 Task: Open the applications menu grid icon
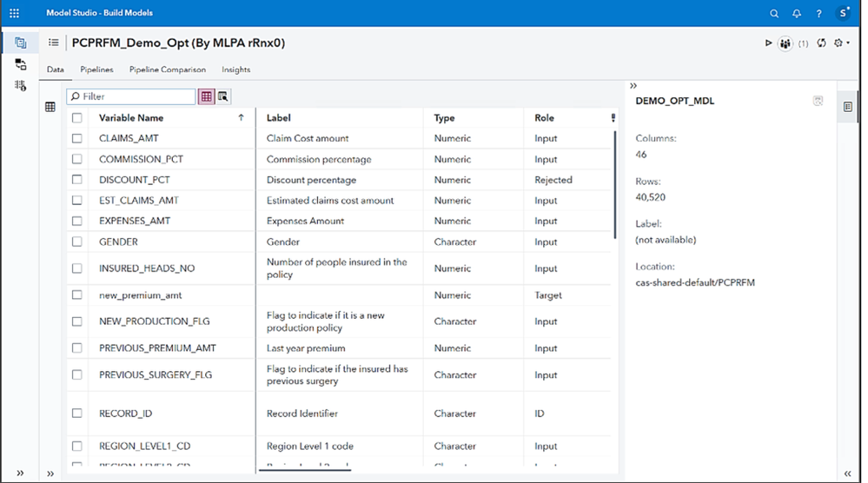click(14, 13)
